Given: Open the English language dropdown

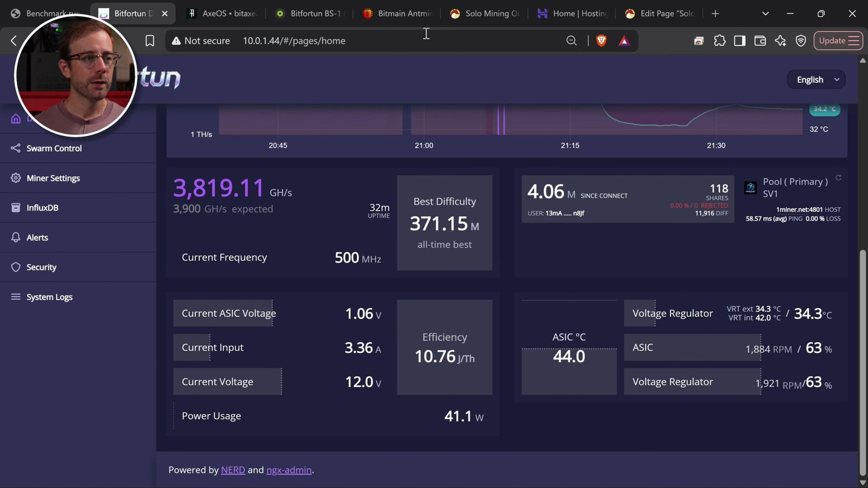Looking at the screenshot, I should (x=817, y=80).
